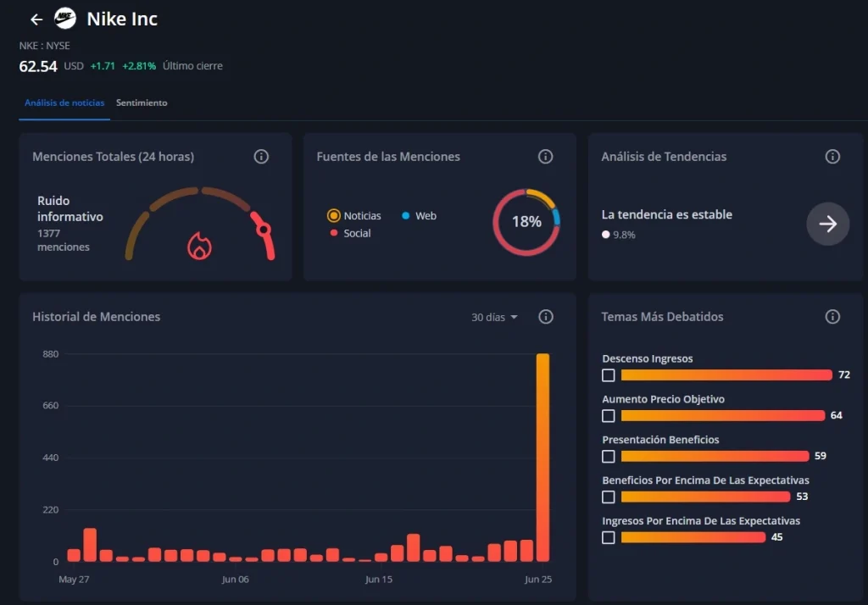868x605 pixels.
Task: Click the gauge needle marker
Action: pyautogui.click(x=264, y=229)
